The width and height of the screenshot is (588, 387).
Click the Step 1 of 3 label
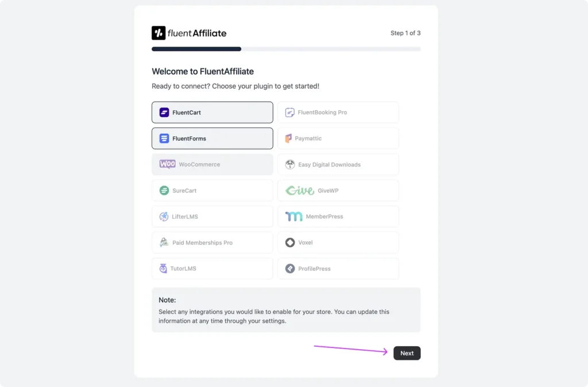click(x=405, y=33)
